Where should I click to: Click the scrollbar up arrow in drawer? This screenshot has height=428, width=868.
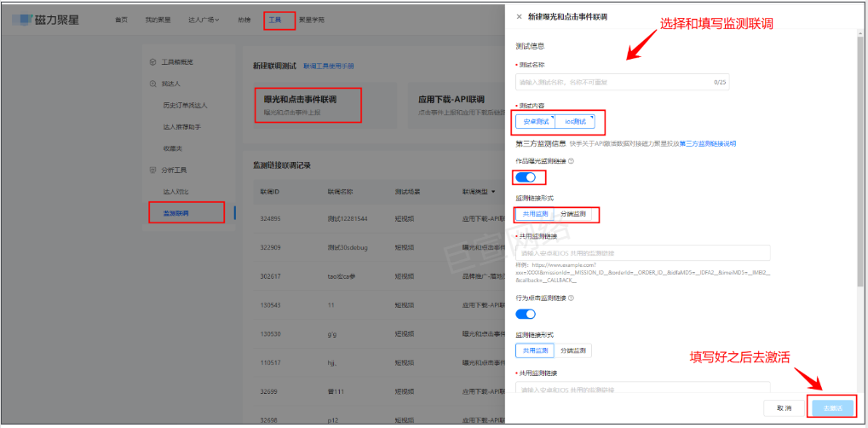859,35
